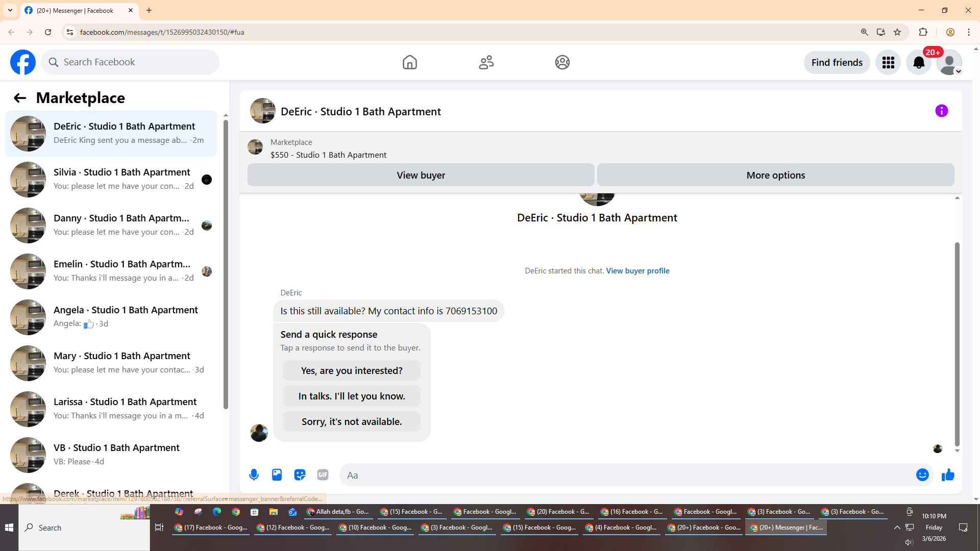Attach a photo using image icon

point(277,475)
